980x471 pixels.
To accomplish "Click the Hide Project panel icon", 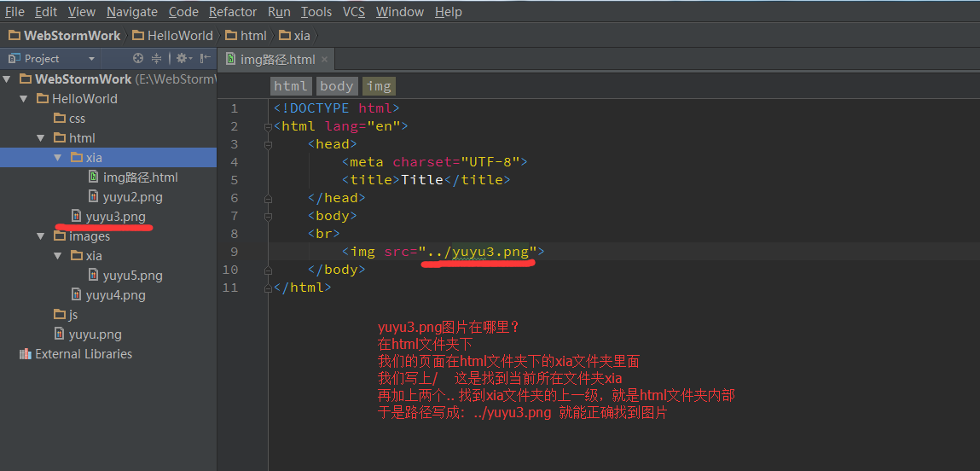I will pyautogui.click(x=205, y=58).
